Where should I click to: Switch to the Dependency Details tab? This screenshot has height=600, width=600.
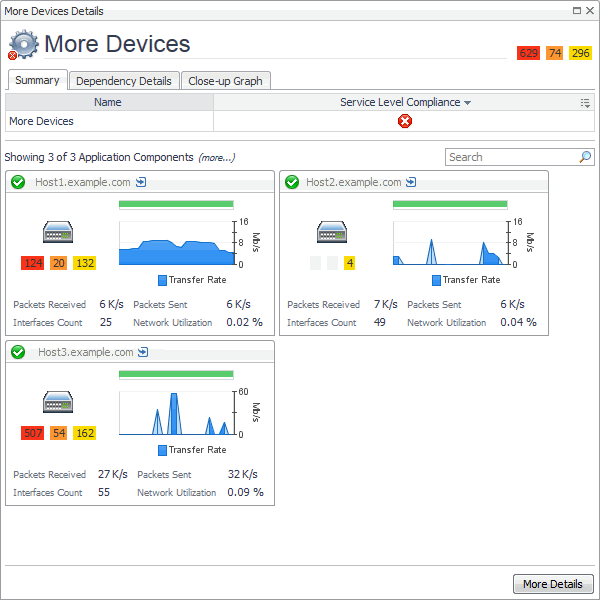pyautogui.click(x=124, y=81)
